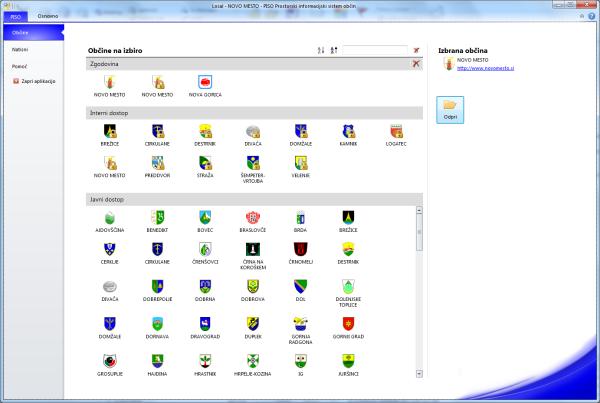Pick the Šempeter-Vrtojba coat of arms
Viewport: 600px width, 403px height.
click(x=252, y=163)
